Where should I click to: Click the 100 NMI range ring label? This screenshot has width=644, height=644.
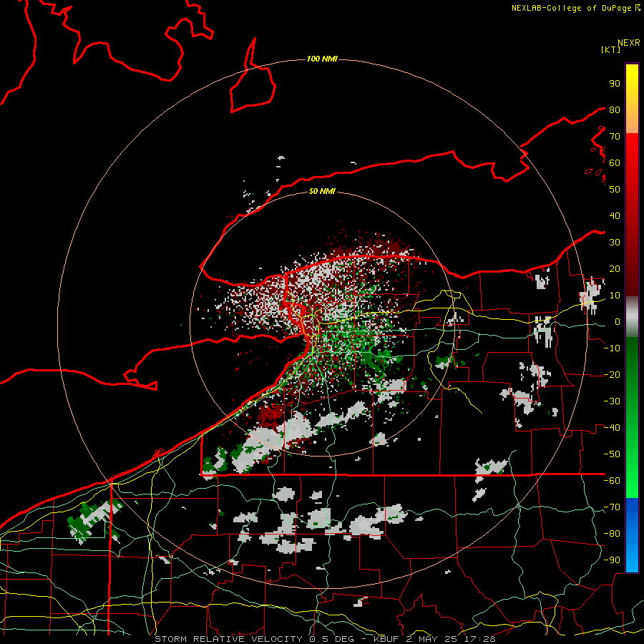point(322,59)
